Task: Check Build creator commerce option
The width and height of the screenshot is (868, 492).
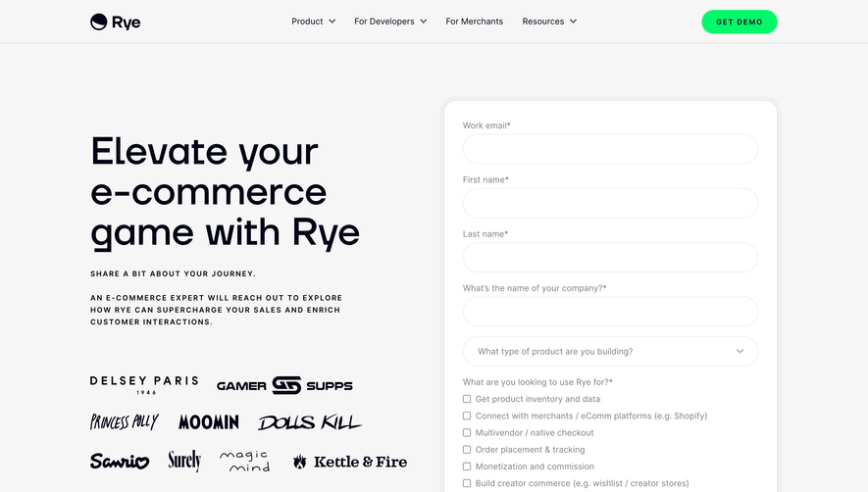Action: point(467,483)
